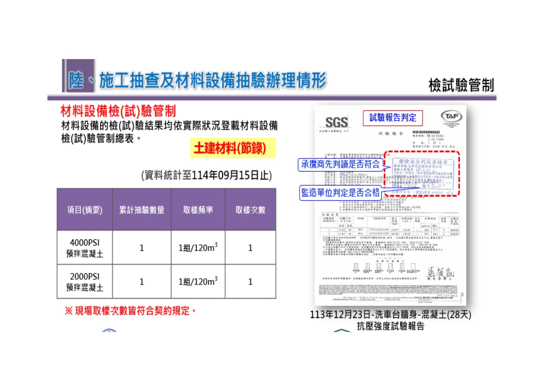Click the 累計抽驗數量 column header
This screenshot has width=555, height=392.
142,210
